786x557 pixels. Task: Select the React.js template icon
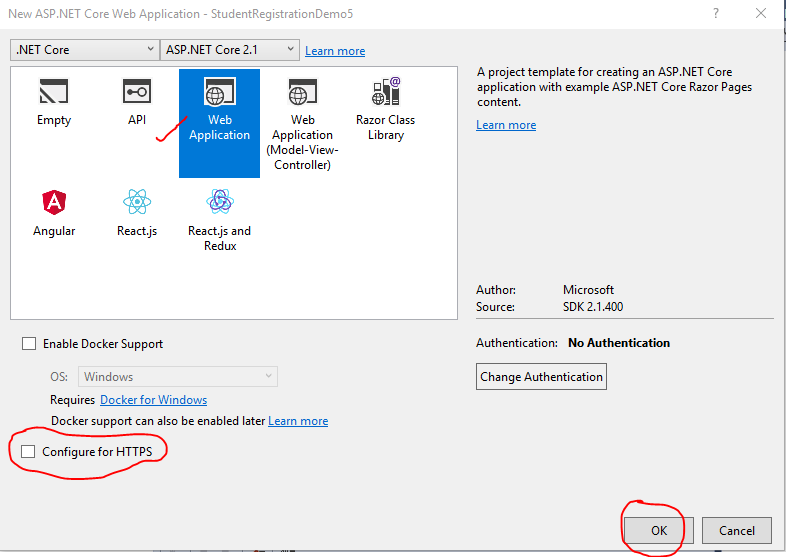pos(137,202)
